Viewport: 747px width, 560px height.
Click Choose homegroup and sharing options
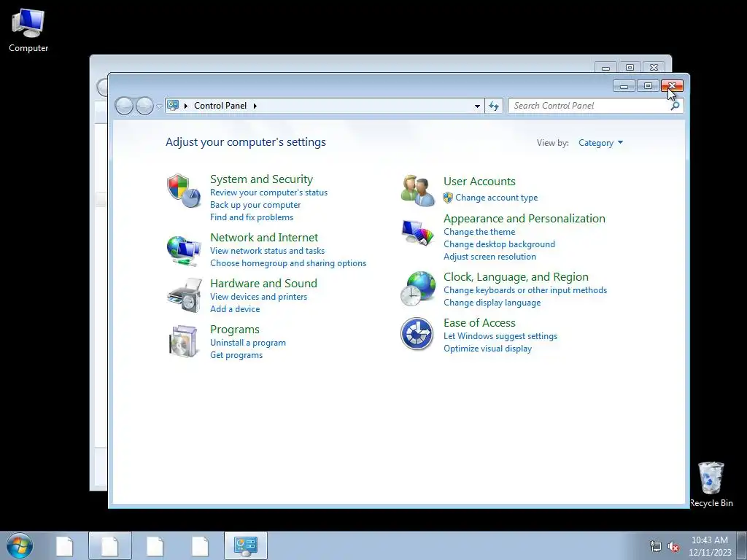[288, 262]
